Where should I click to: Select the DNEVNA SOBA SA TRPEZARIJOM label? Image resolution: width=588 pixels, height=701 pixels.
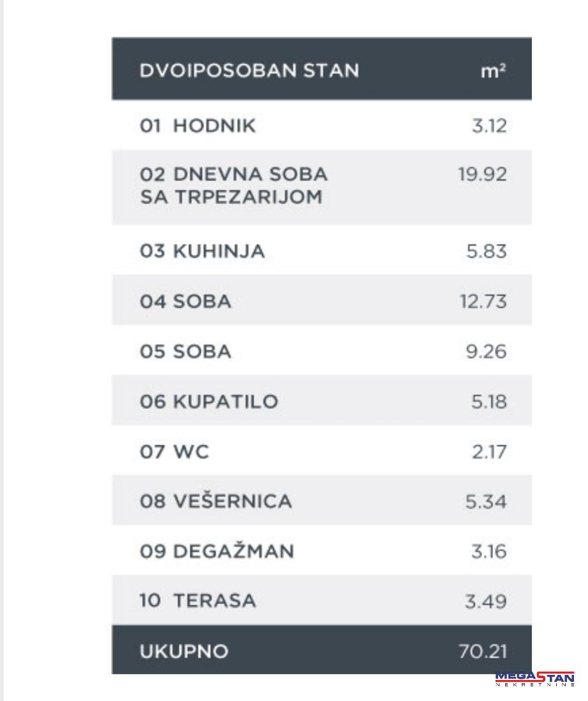click(x=233, y=185)
